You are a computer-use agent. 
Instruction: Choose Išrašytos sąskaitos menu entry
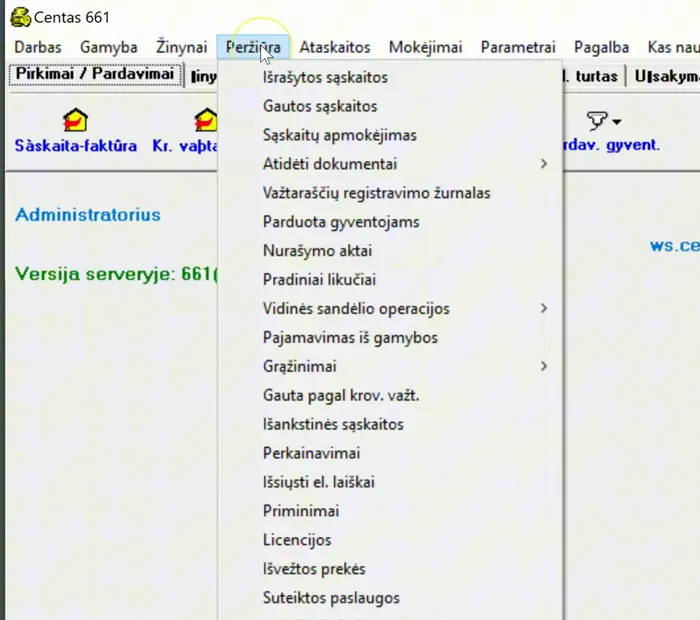click(x=390, y=77)
